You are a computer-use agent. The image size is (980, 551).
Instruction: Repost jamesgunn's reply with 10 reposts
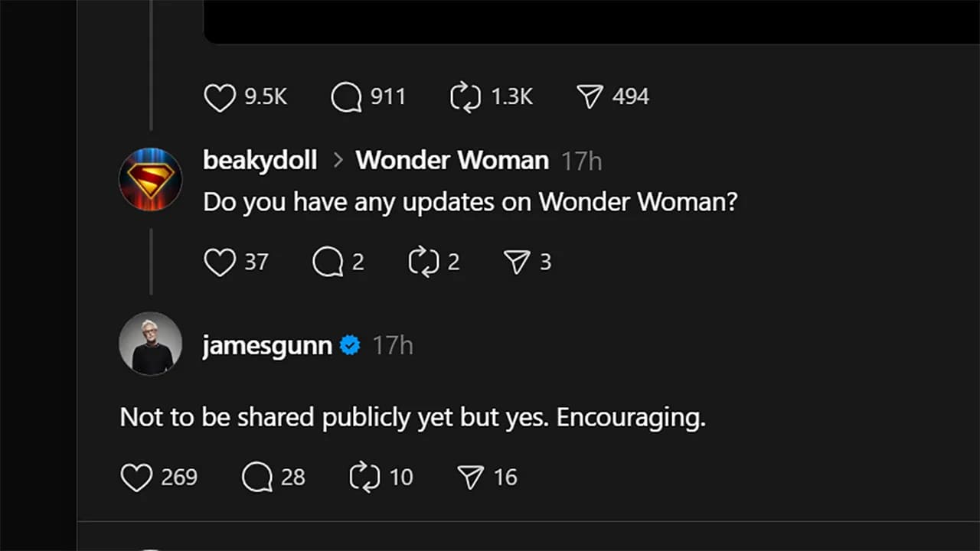(364, 478)
